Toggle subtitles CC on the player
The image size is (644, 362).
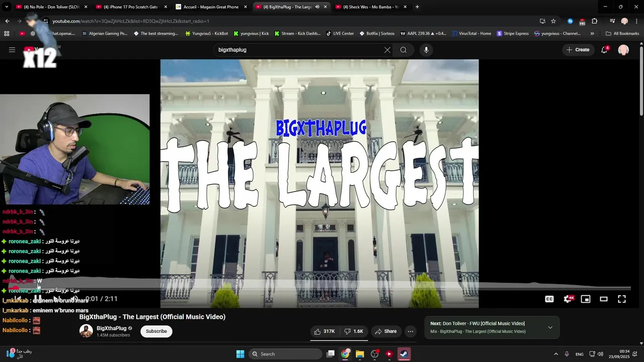coord(549,299)
